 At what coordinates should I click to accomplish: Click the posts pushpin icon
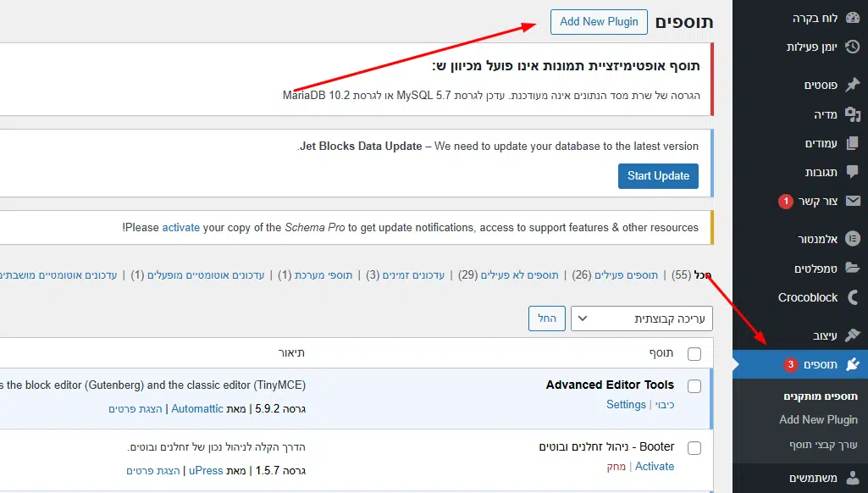click(x=852, y=85)
